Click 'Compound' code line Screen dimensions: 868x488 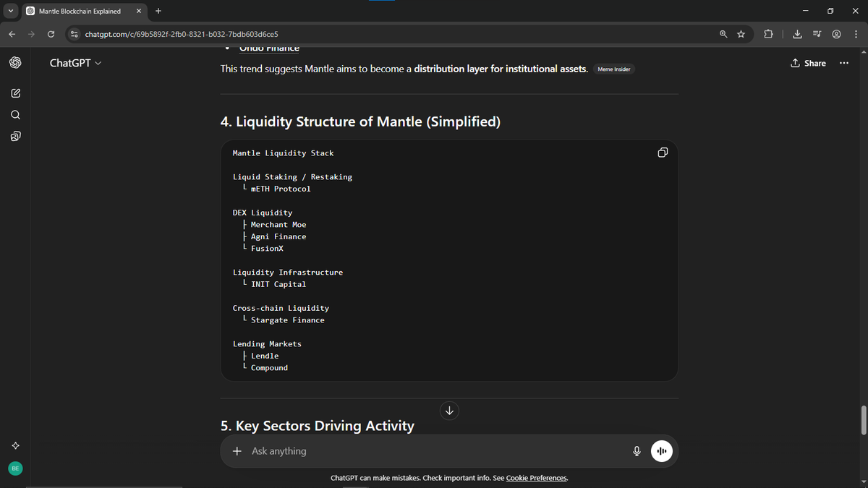tap(269, 368)
